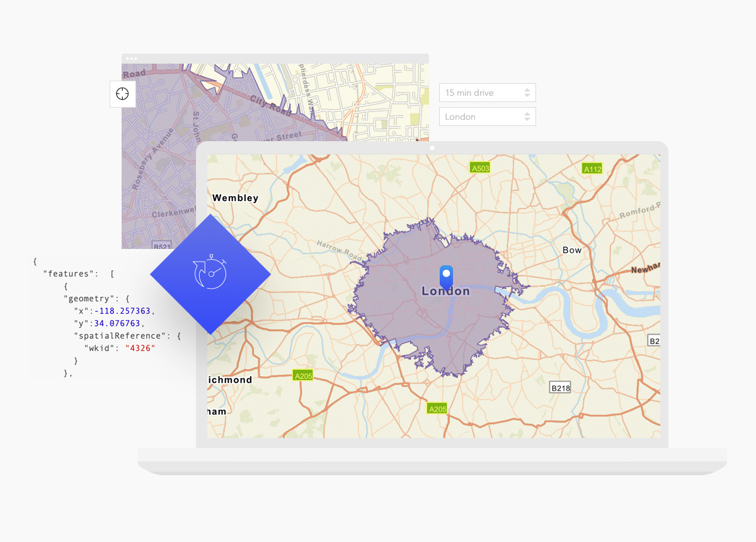Click the B218 road shield
This screenshot has height=542, width=756.
(560, 388)
